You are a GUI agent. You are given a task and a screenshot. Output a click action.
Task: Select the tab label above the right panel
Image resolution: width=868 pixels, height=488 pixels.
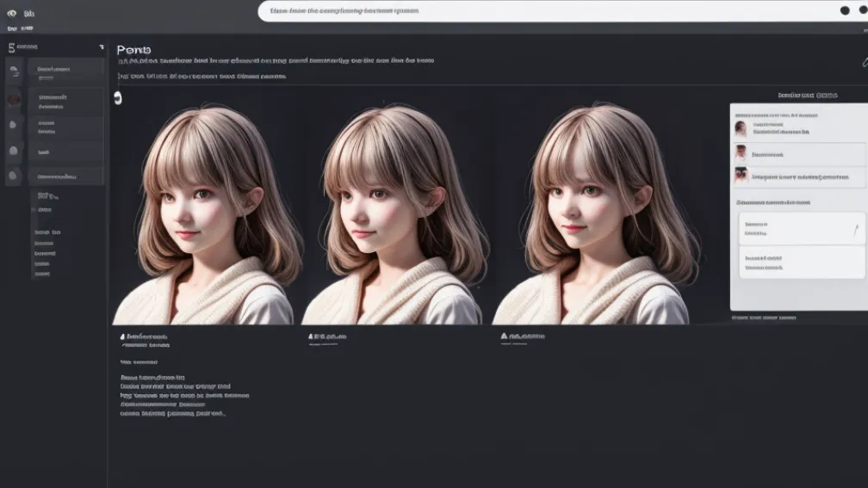point(807,96)
